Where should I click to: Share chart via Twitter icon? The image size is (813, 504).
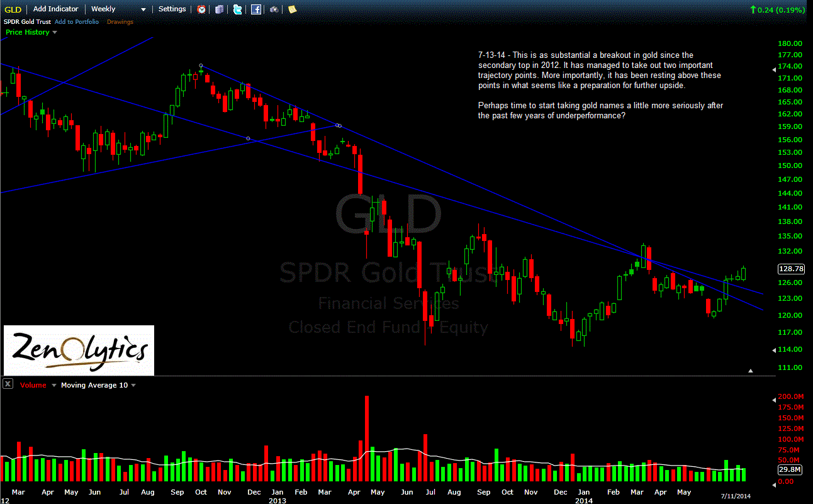click(237, 9)
